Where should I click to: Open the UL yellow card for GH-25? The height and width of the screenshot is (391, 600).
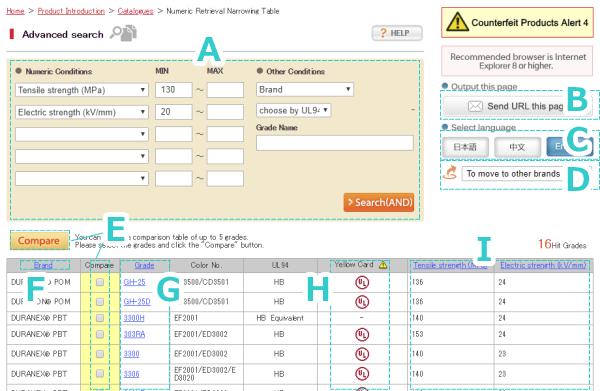(x=362, y=283)
